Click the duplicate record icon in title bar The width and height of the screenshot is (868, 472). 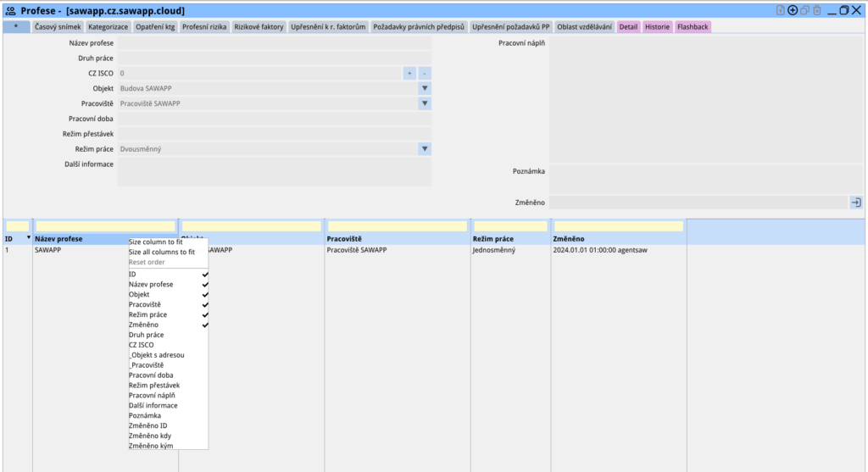[804, 10]
